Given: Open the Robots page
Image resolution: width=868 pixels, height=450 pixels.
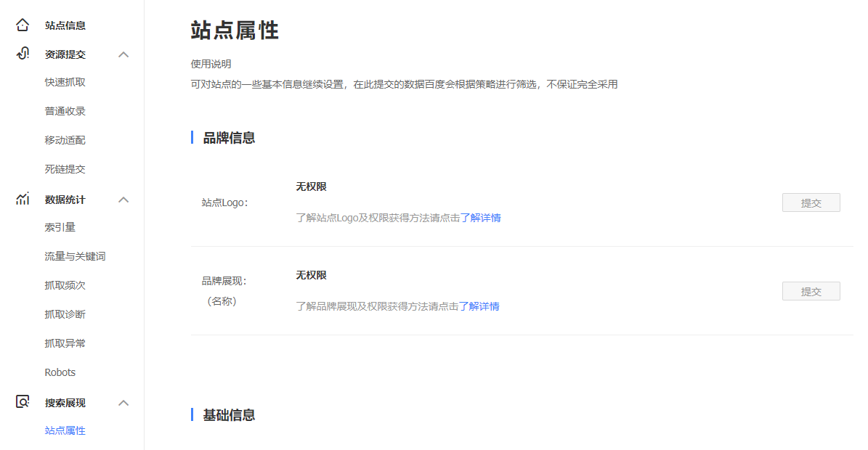Looking at the screenshot, I should click(60, 372).
